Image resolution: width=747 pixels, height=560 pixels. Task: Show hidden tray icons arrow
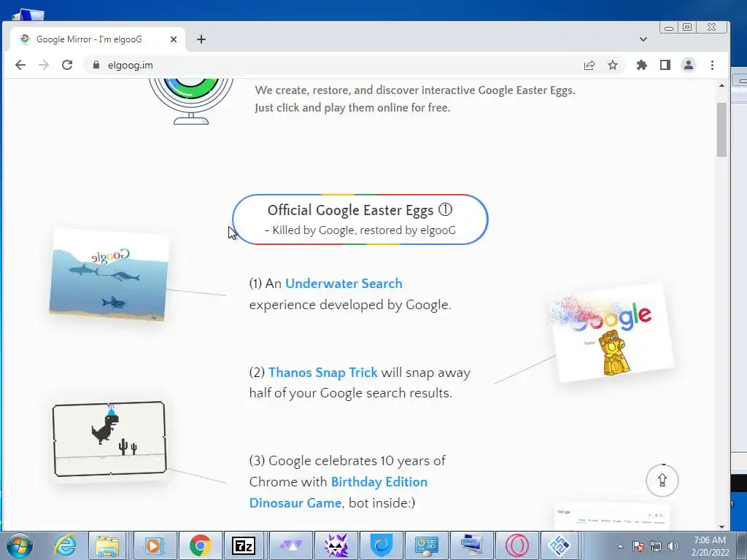coord(620,546)
